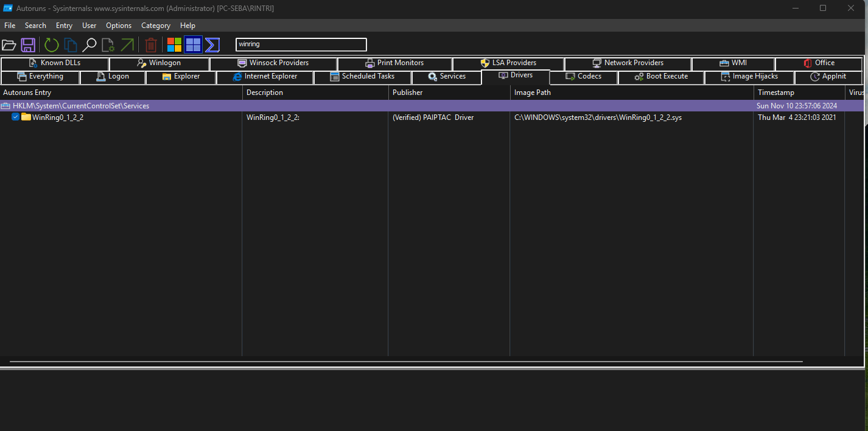The image size is (868, 431).
Task: Switch to the LSA Providers tab
Action: pos(508,63)
